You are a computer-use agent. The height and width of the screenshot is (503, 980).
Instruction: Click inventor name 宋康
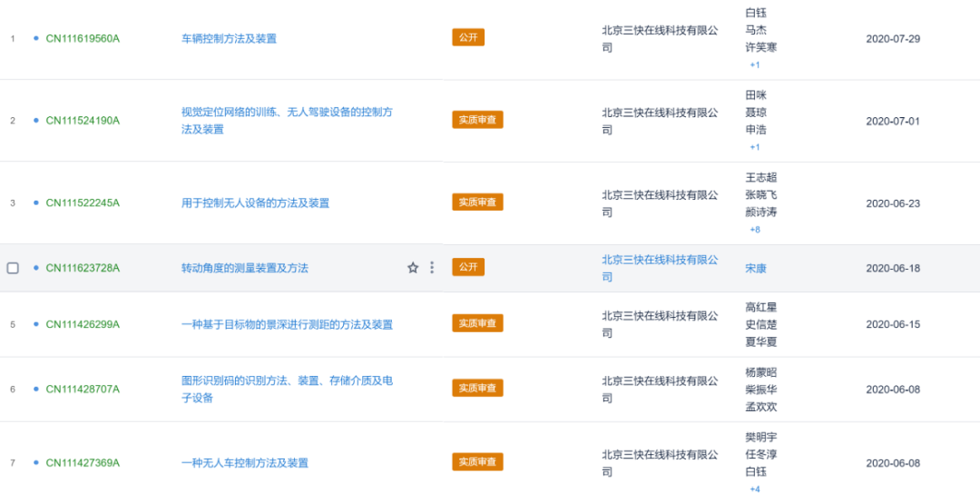[756, 268]
